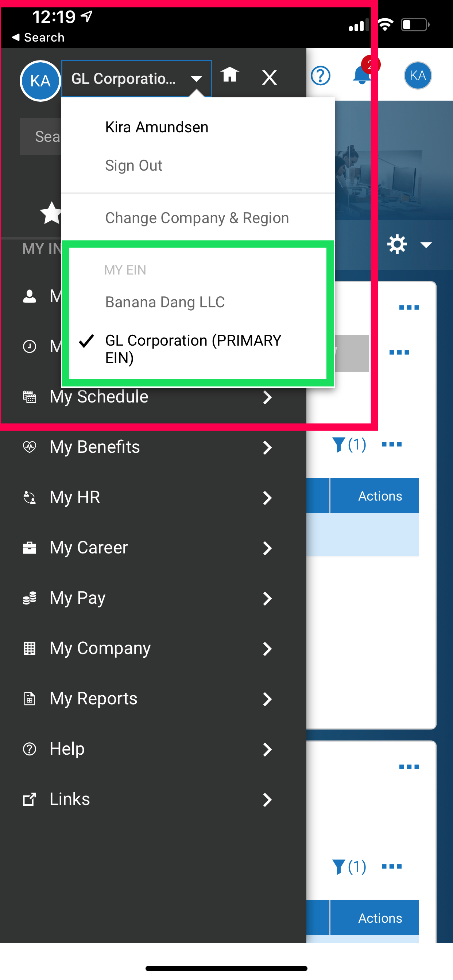Choose Change Company & Region
The height and width of the screenshot is (980, 453).
click(197, 218)
